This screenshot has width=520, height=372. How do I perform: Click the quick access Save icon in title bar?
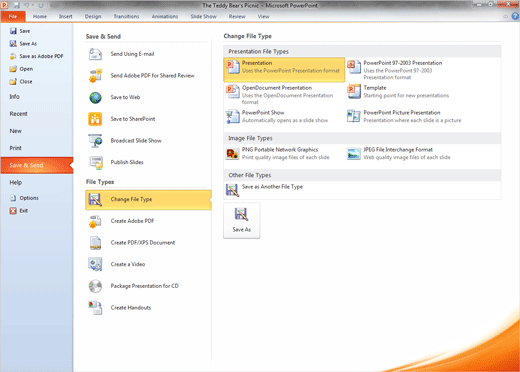(16, 5)
